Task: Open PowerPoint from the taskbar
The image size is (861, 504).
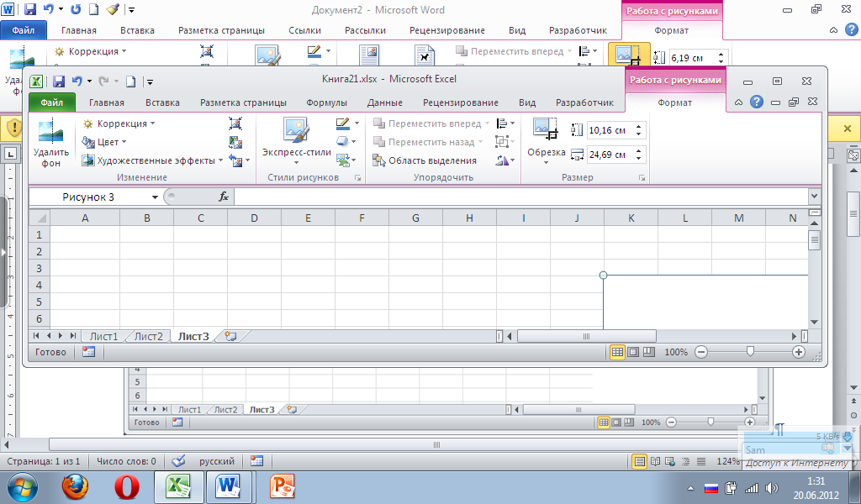Action: (283, 486)
